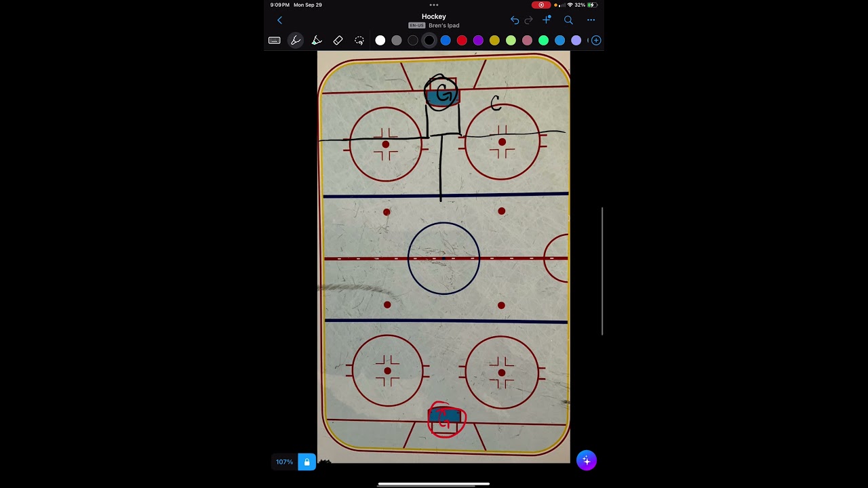Choose the dusty pink color swatch

(527, 41)
